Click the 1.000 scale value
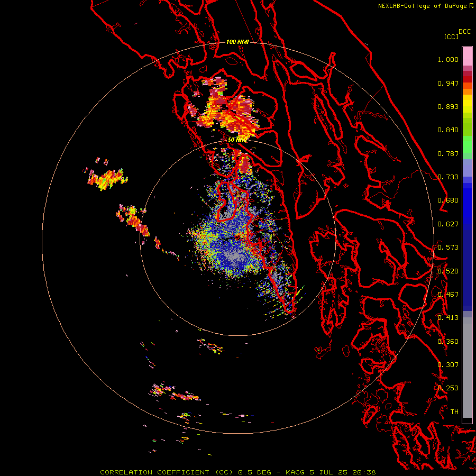 pos(448,59)
